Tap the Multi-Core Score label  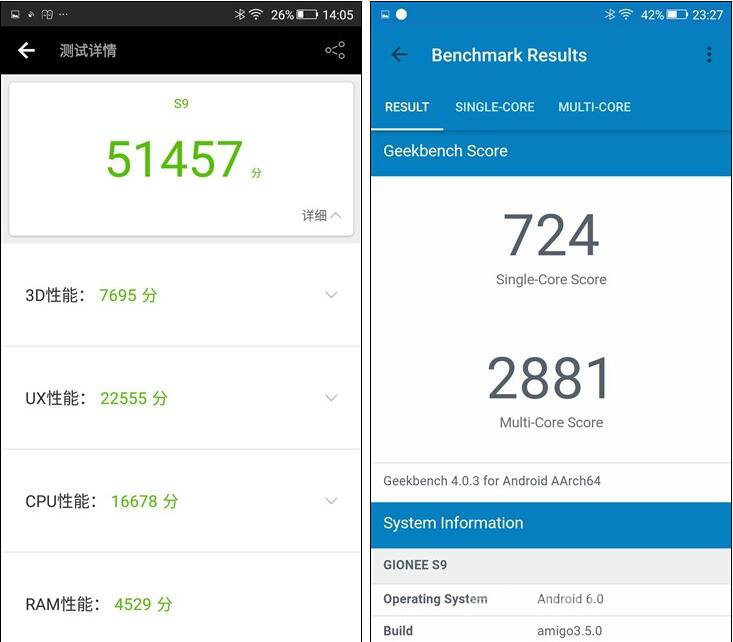click(551, 422)
